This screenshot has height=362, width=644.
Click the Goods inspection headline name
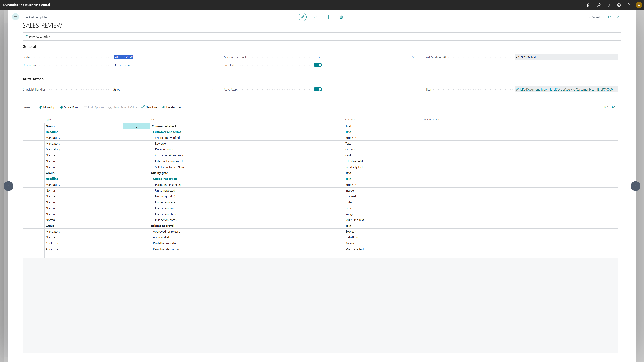[x=165, y=179]
